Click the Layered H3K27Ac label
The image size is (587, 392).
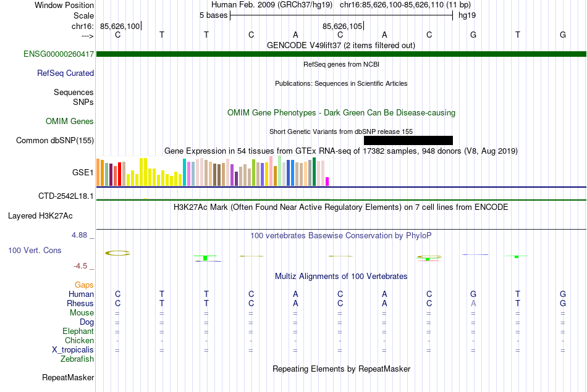[x=40, y=216]
